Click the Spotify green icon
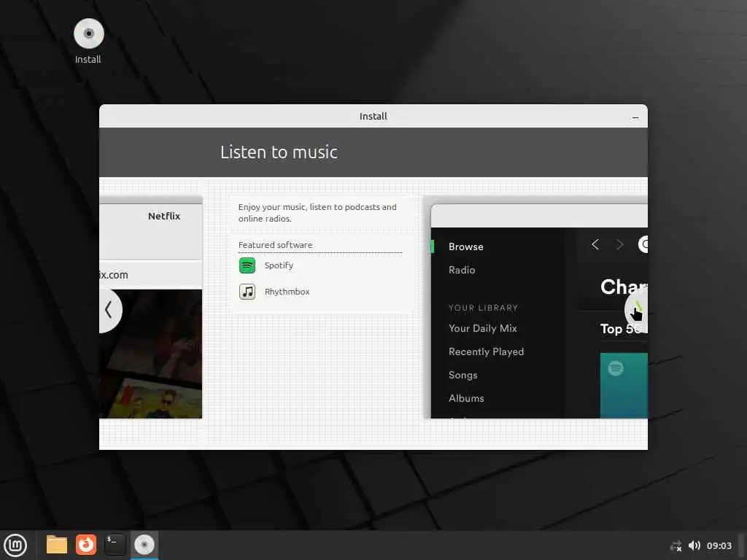 pos(247,265)
